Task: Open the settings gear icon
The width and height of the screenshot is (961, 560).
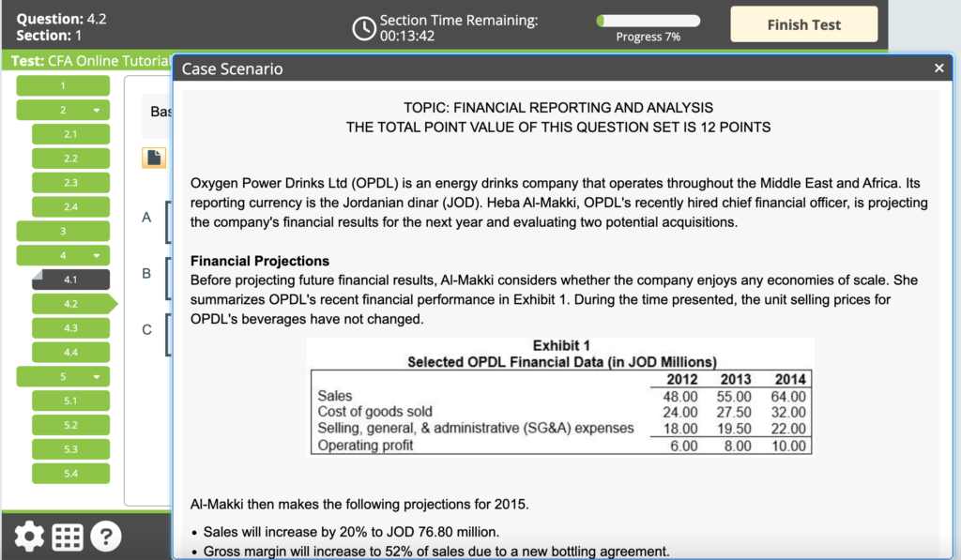Action: click(x=28, y=536)
